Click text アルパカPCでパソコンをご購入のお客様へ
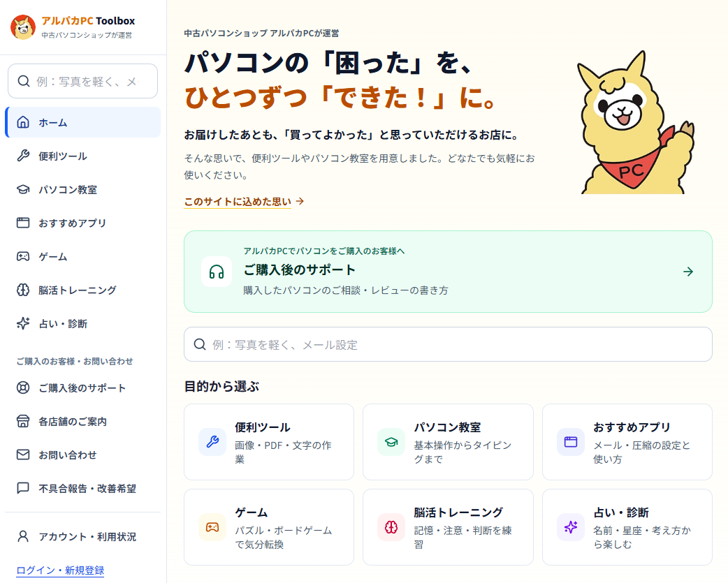The height and width of the screenshot is (583, 728). (324, 251)
